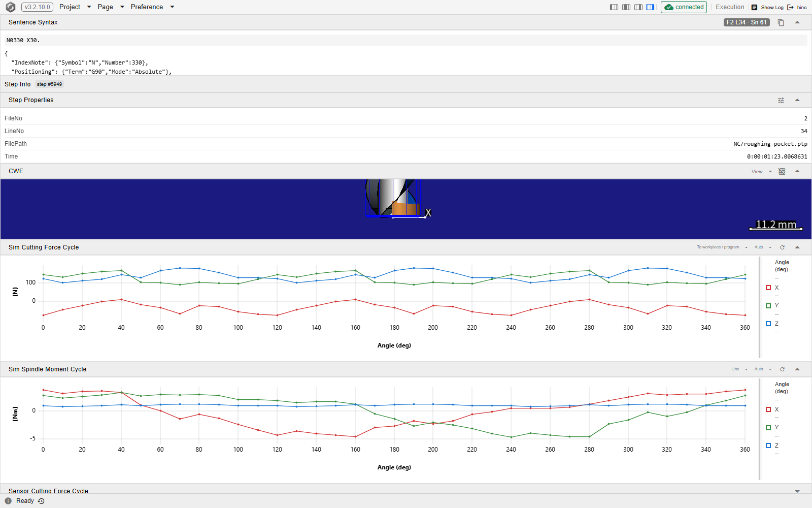Click the Sim Cutting Force Cycle title
This screenshot has height=508, width=812.
tap(44, 247)
